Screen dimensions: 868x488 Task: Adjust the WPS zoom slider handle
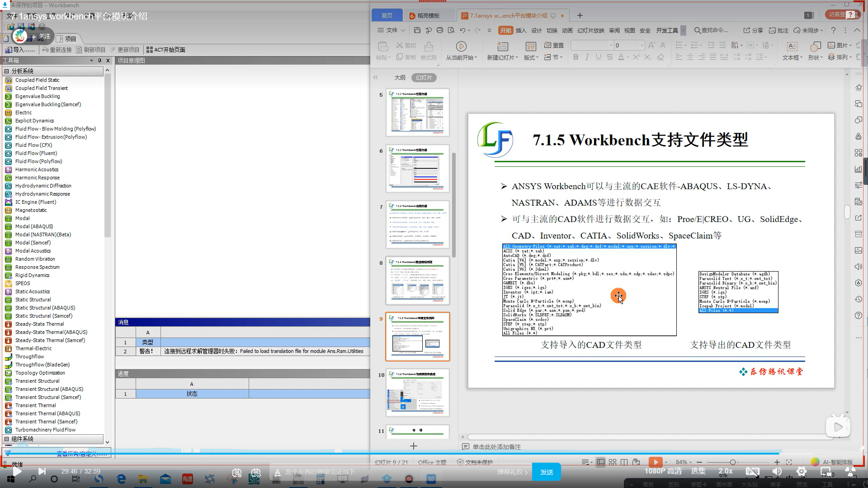(x=732, y=462)
